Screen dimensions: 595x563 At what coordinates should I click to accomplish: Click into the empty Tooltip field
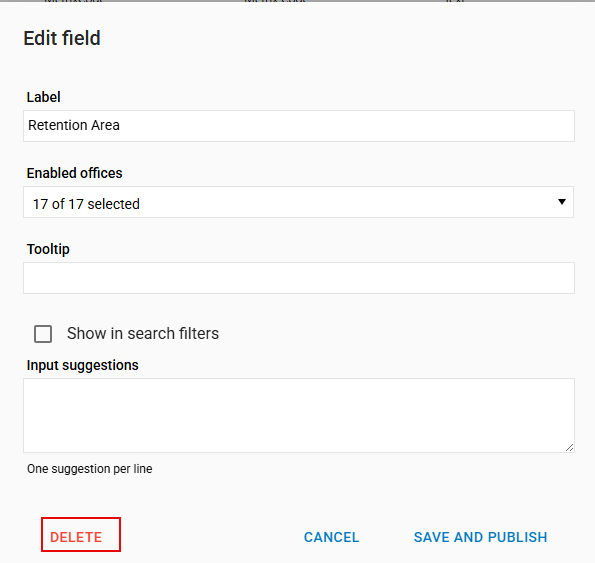coord(299,278)
